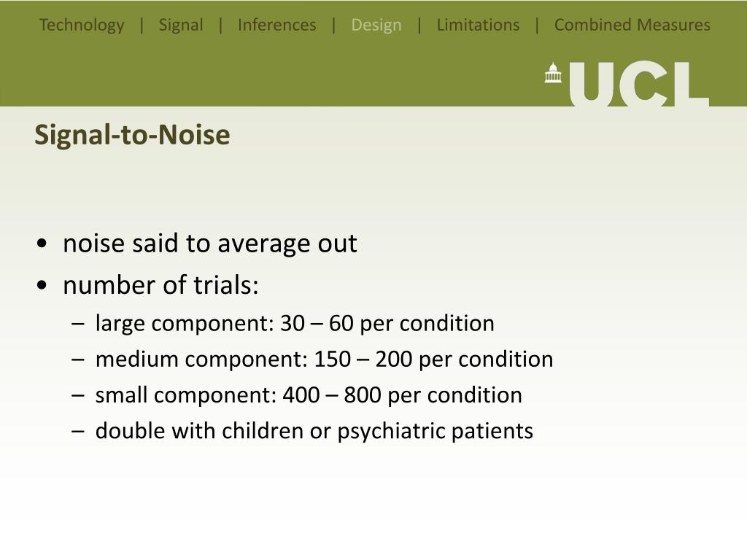Click the UCL logo lettering
This screenshot has width=747, height=560.
(639, 83)
